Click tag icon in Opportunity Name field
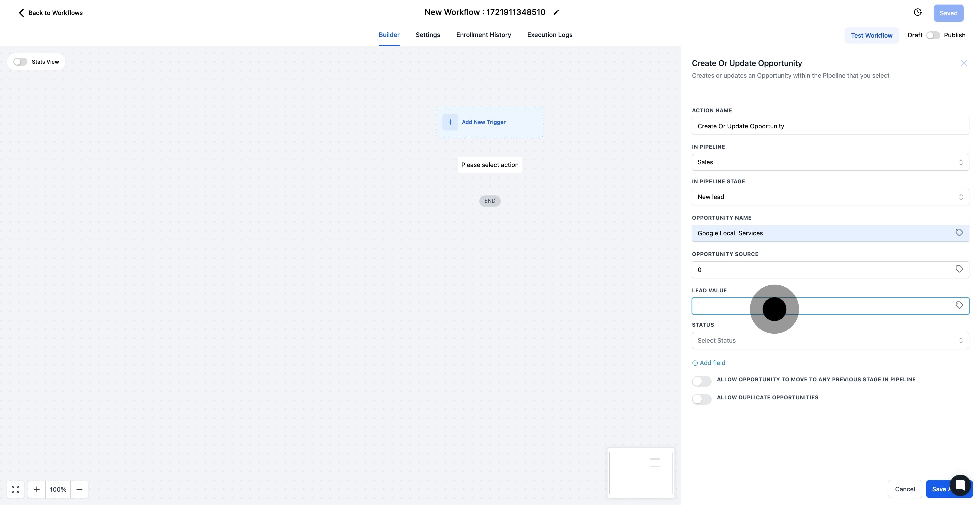 tap(959, 233)
